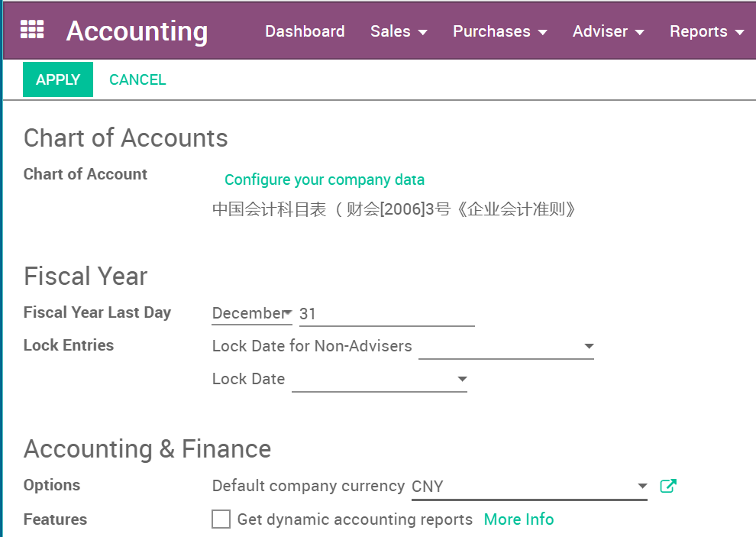Screen dimensions: 756x537
Task: Enable Get dynamic accounting reports checkbox
Action: tap(221, 519)
